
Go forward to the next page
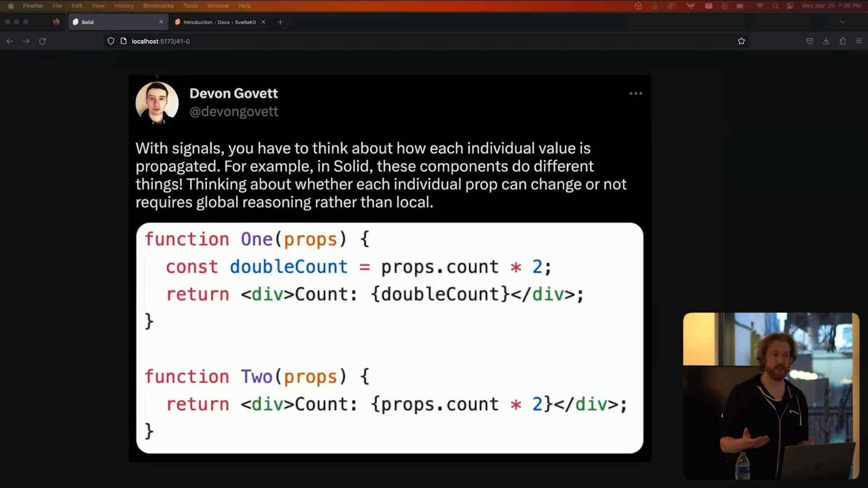coord(26,41)
